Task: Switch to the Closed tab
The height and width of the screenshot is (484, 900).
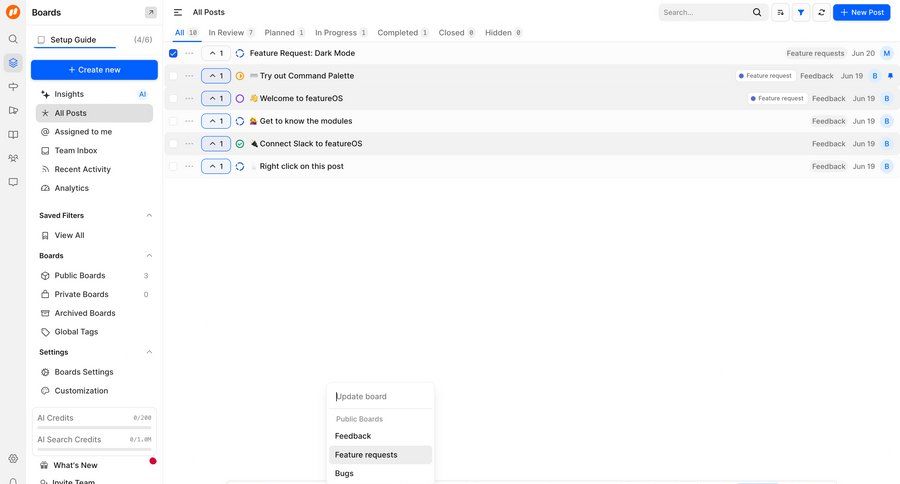Action: [456, 33]
